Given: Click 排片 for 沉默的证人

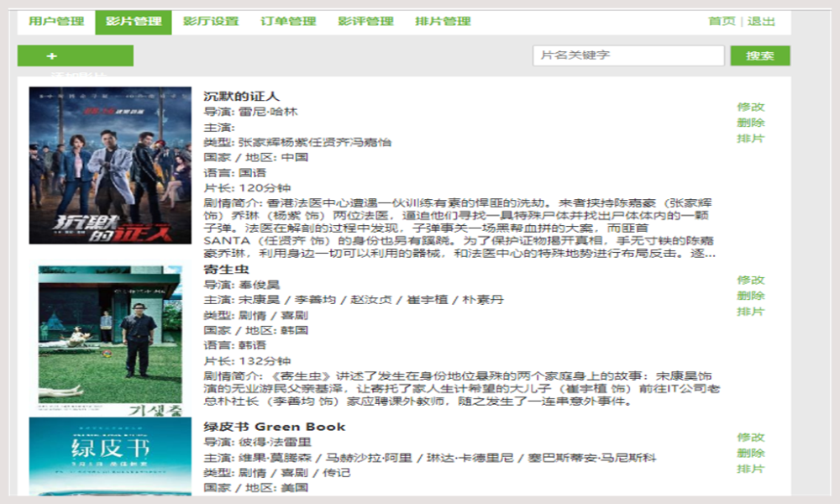Looking at the screenshot, I should pyautogui.click(x=750, y=139).
